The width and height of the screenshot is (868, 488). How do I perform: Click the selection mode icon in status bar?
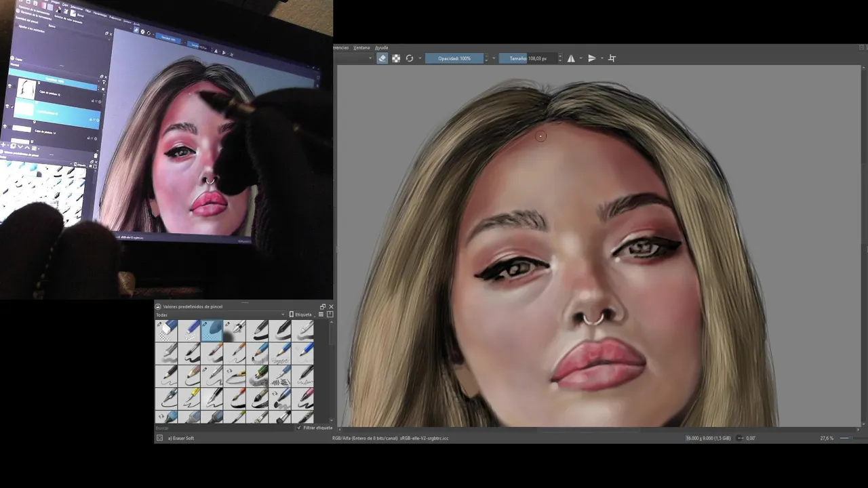(x=159, y=438)
